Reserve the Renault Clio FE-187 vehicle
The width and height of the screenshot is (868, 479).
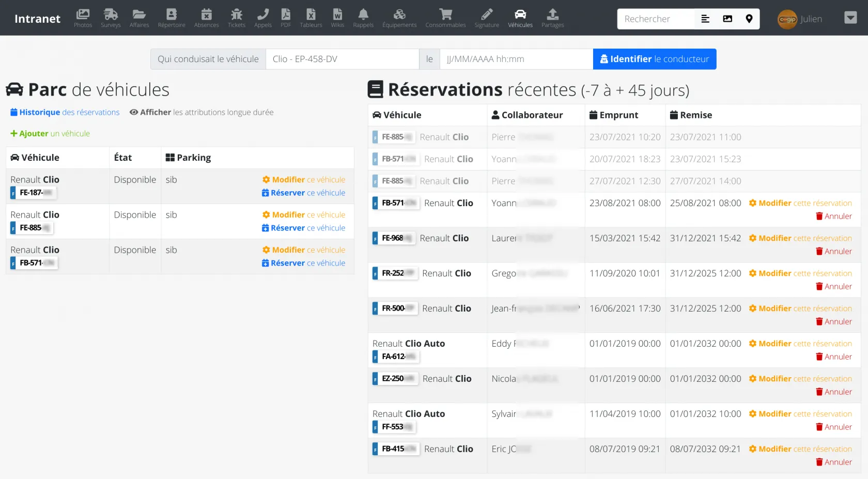tap(303, 193)
